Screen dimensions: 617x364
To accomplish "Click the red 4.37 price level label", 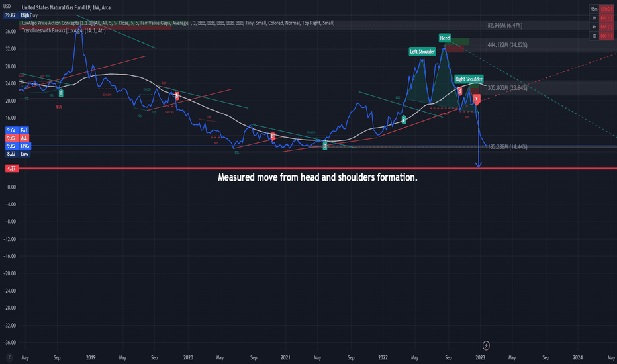I will pos(11,168).
